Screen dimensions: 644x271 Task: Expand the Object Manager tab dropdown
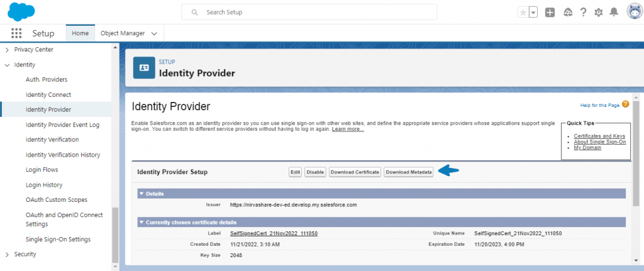155,33
